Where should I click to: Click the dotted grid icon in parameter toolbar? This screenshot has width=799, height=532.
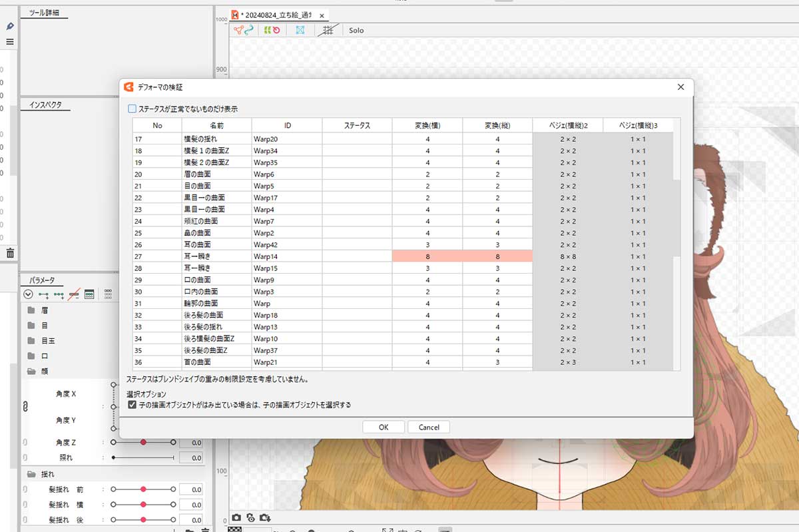click(x=108, y=294)
